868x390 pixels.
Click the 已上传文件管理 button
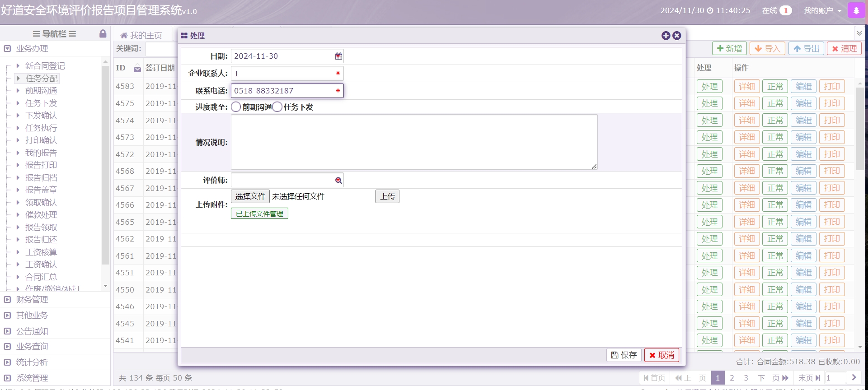tap(259, 214)
